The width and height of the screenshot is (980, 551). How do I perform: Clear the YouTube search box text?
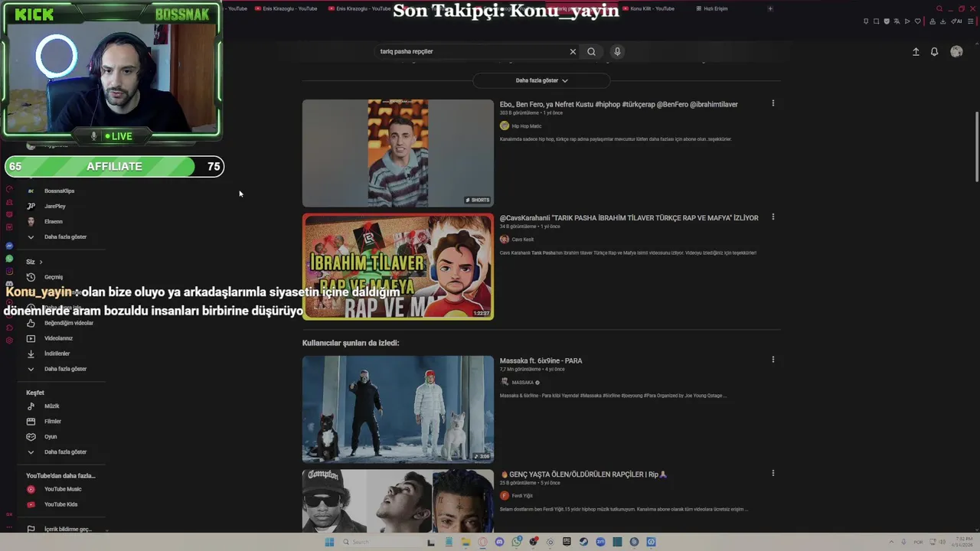pos(573,51)
